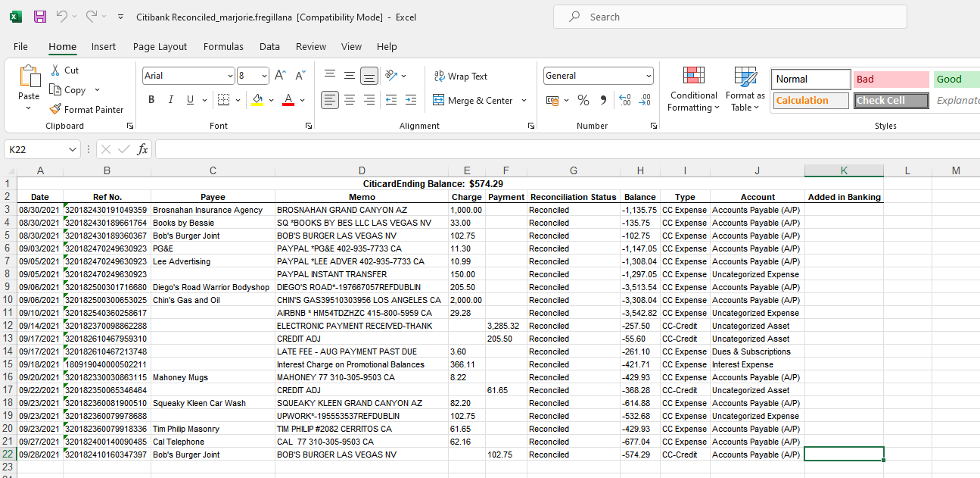Apply the Good cell style
Image resolution: width=980 pixels, height=478 pixels.
point(957,79)
